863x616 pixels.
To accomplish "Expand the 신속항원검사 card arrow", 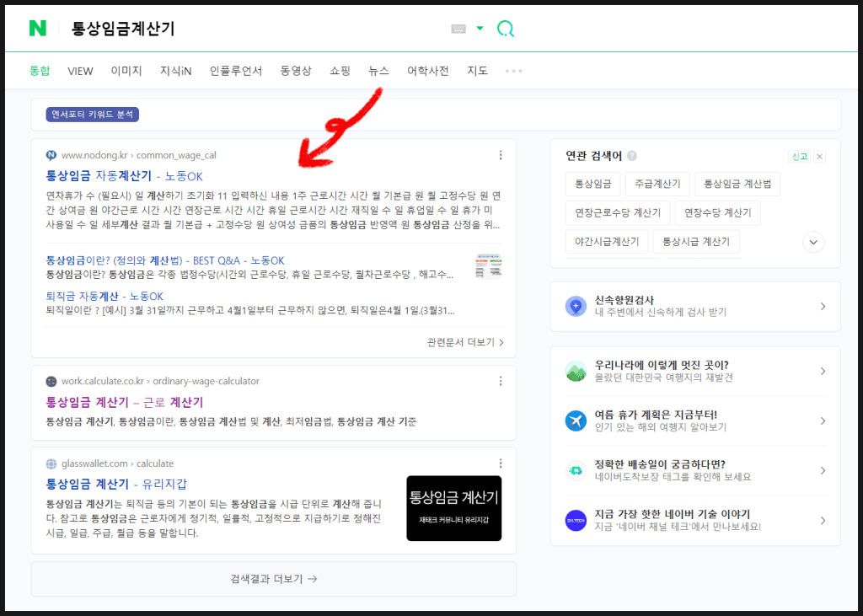I will click(823, 307).
